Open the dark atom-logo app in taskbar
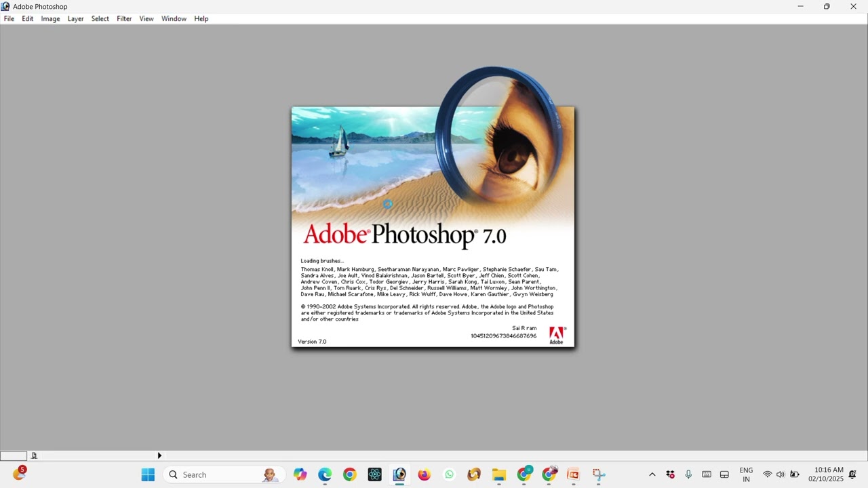Screen dimensions: 868x488 click(x=374, y=474)
